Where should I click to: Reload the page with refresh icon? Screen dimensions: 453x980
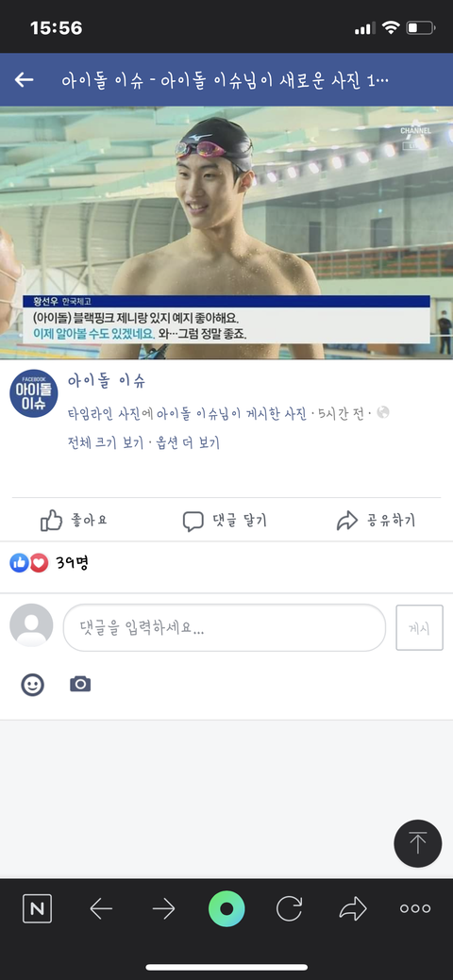tap(289, 908)
